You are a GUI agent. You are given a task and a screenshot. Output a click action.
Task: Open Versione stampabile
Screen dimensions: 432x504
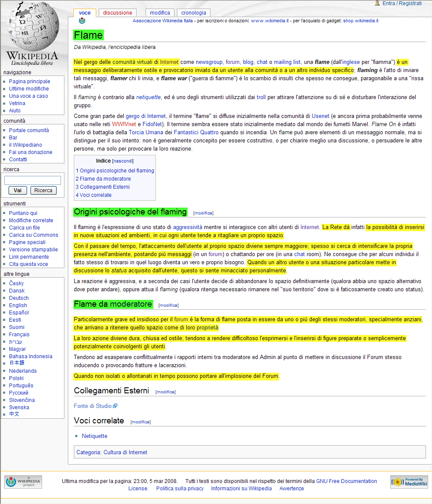[x=33, y=250]
